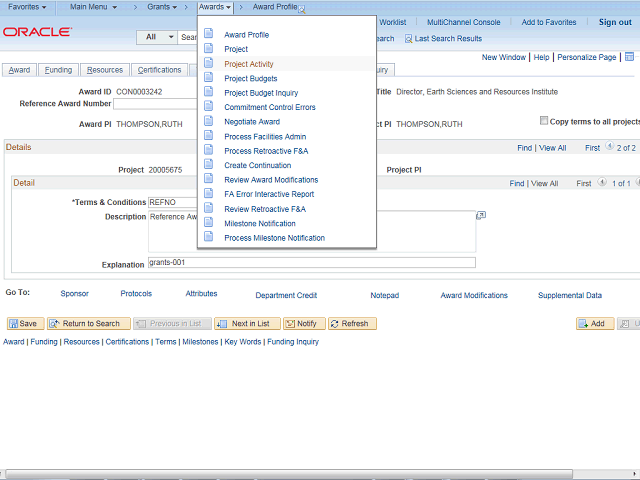
Task: Click document icon beside Process Facilities Admin
Action: click(209, 135)
